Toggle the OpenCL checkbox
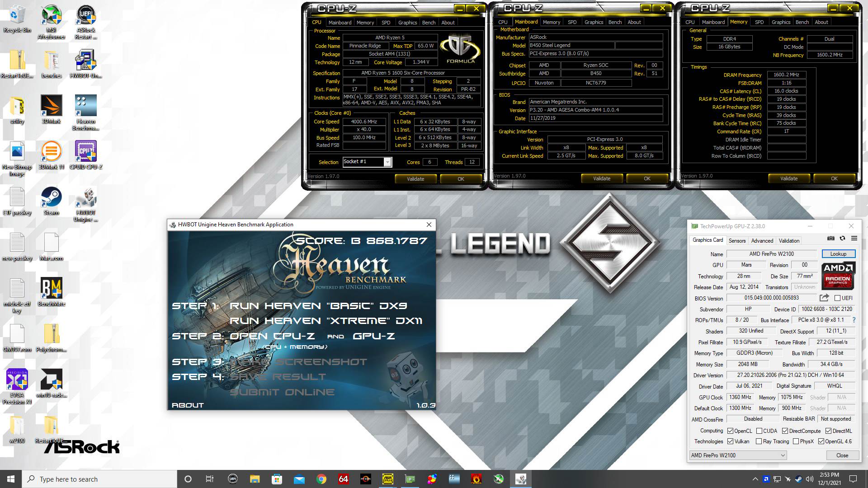868x488 pixels. click(730, 431)
